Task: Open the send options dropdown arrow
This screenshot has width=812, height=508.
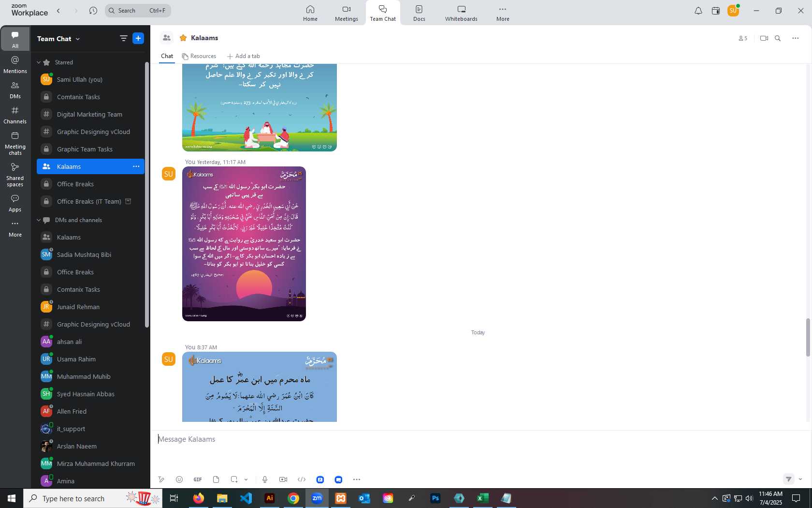Action: pos(800,479)
